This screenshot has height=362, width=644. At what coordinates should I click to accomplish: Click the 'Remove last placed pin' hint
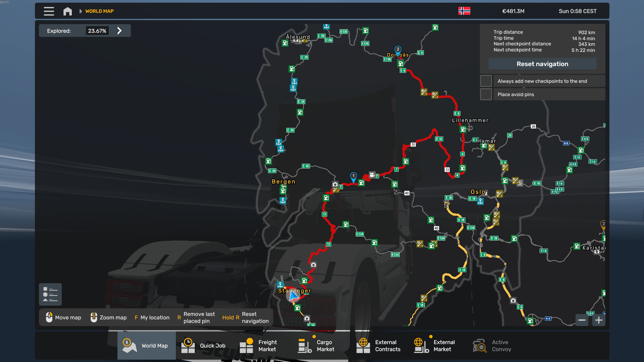pos(196,317)
